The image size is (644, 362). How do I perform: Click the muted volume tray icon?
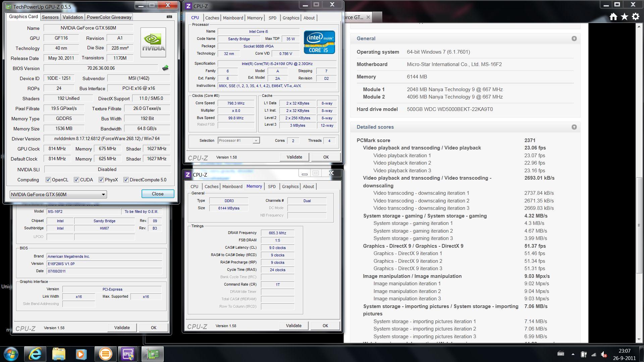coord(604,354)
